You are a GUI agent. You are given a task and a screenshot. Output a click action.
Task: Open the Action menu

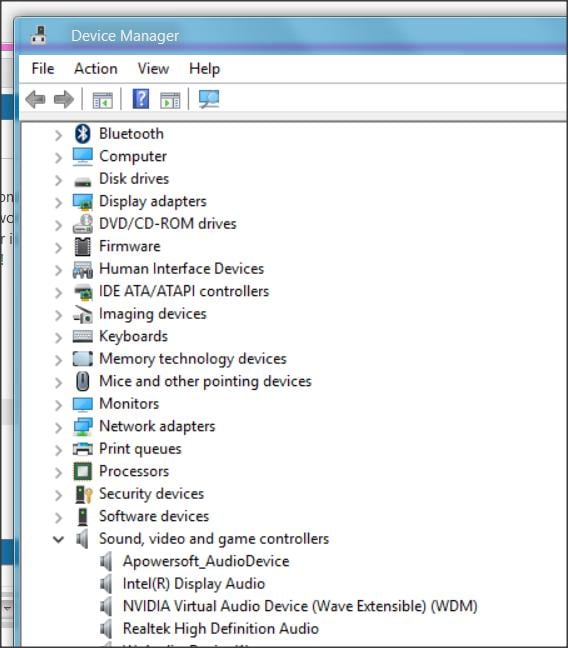(x=96, y=69)
